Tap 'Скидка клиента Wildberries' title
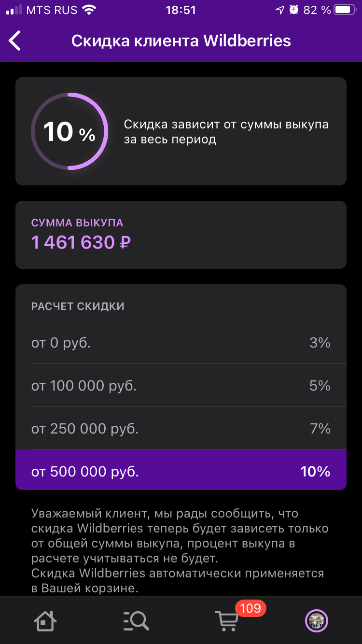Screen dimensions: 362x644 click(181, 41)
